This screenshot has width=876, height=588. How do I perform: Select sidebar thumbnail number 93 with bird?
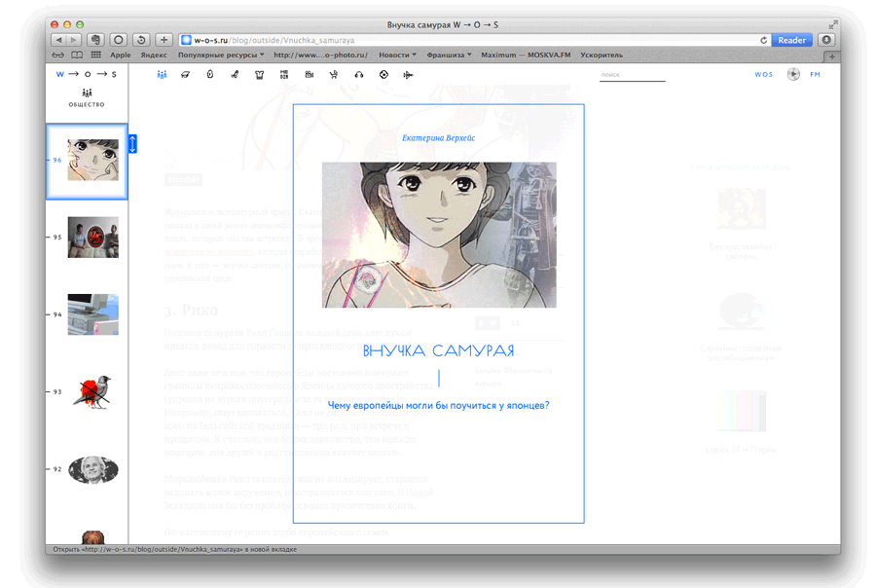(x=92, y=391)
